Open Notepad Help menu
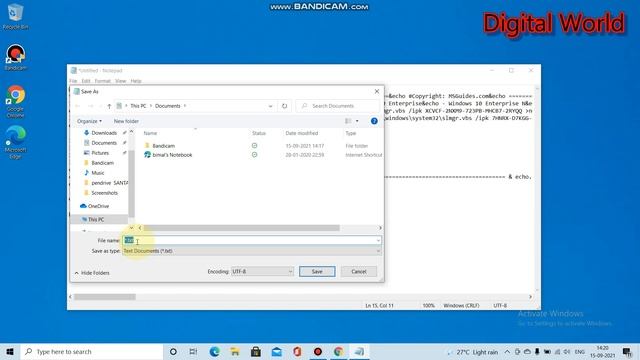Screen dimensions: 640x360 pos(136,81)
